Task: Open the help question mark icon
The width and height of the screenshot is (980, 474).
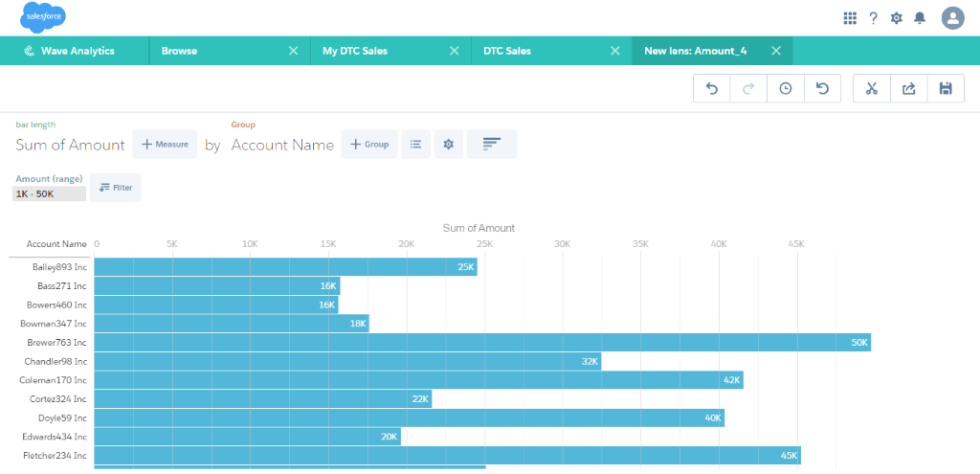Action: pyautogui.click(x=873, y=18)
